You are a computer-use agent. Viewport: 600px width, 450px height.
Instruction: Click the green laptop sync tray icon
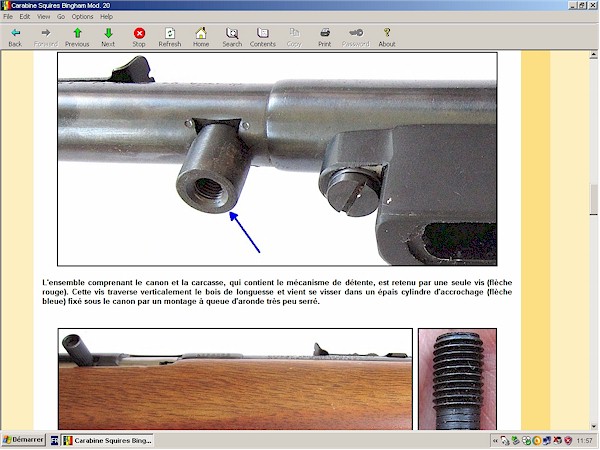coord(515,440)
